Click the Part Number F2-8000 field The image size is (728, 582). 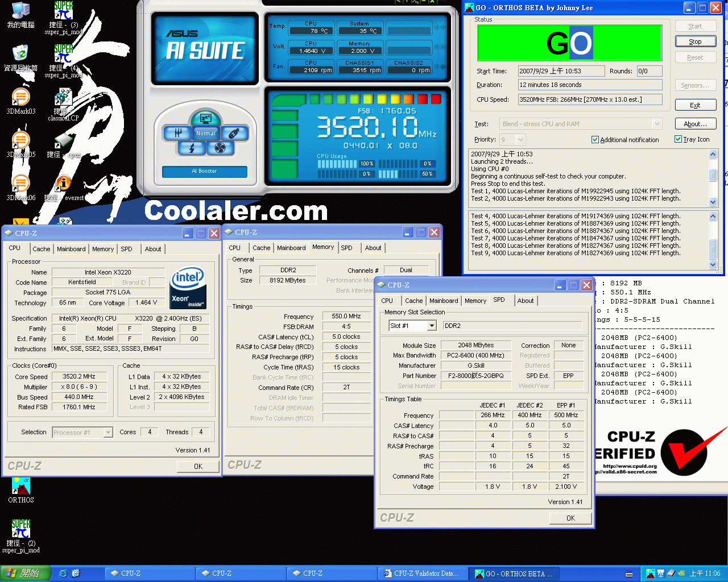(x=475, y=376)
